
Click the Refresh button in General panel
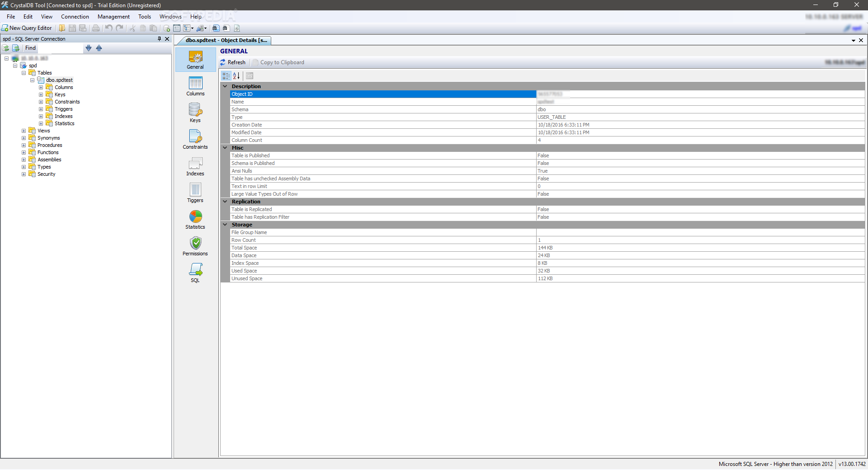point(233,62)
